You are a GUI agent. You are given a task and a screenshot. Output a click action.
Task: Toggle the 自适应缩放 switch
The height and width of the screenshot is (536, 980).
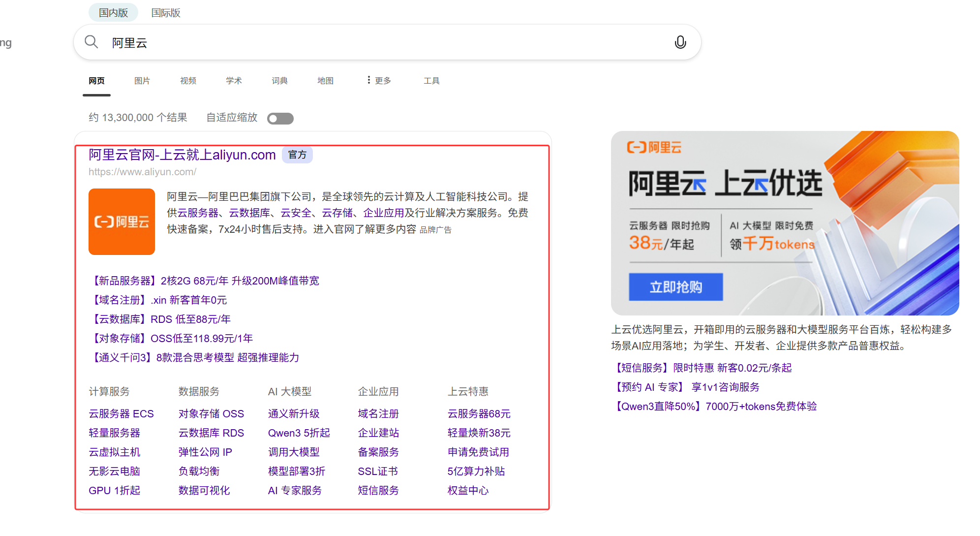(x=280, y=118)
